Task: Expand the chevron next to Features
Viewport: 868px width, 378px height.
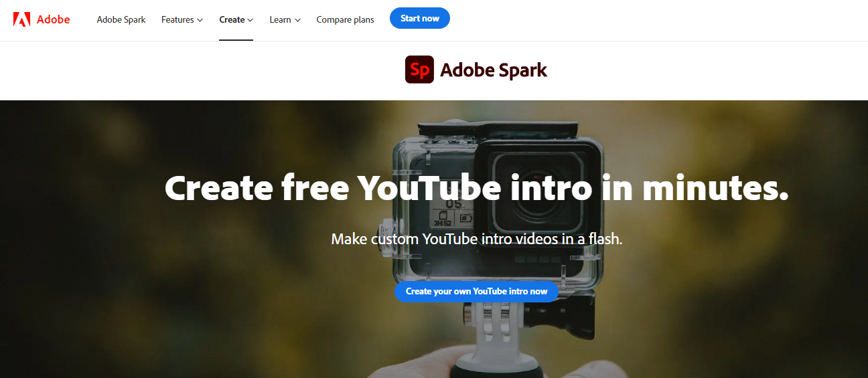Action: point(200,21)
